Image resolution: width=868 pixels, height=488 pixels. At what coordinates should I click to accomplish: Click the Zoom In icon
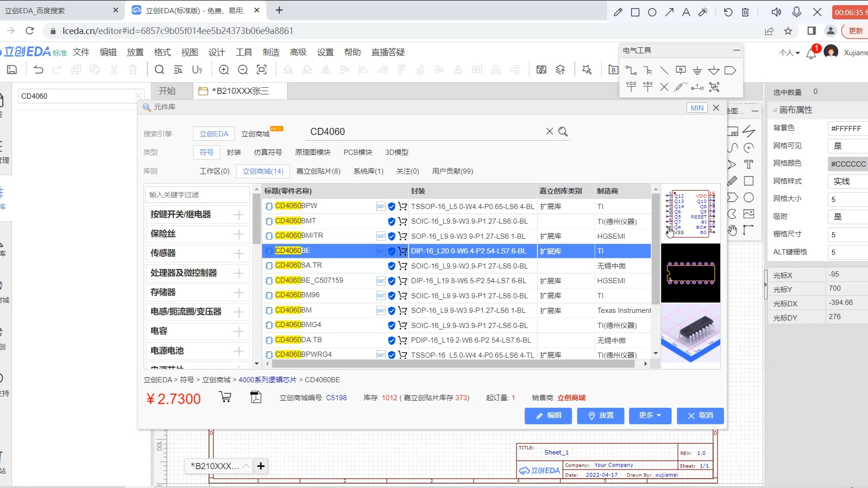224,70
